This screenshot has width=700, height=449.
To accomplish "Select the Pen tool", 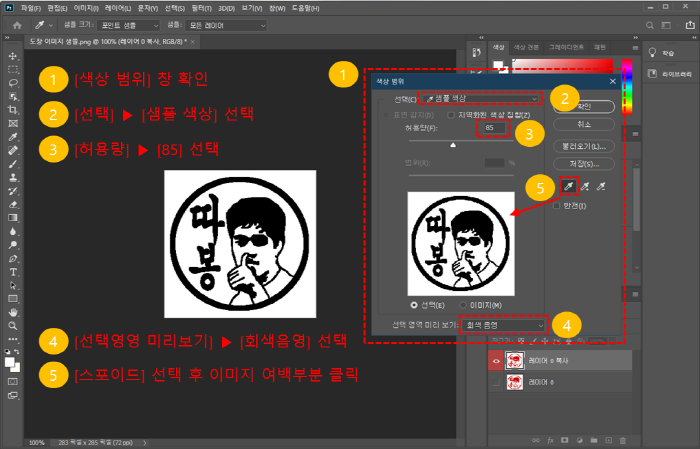I will pos(13,258).
